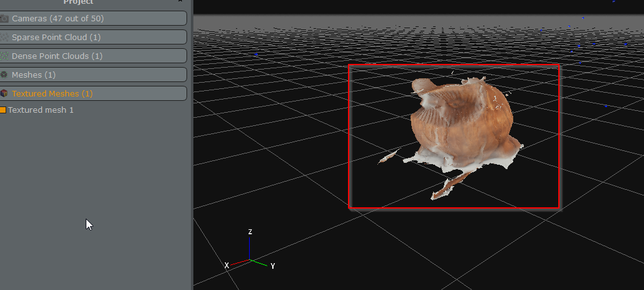This screenshot has width=644, height=290.
Task: Click the orange square next to Textured mesh 1
Action: 3,110
